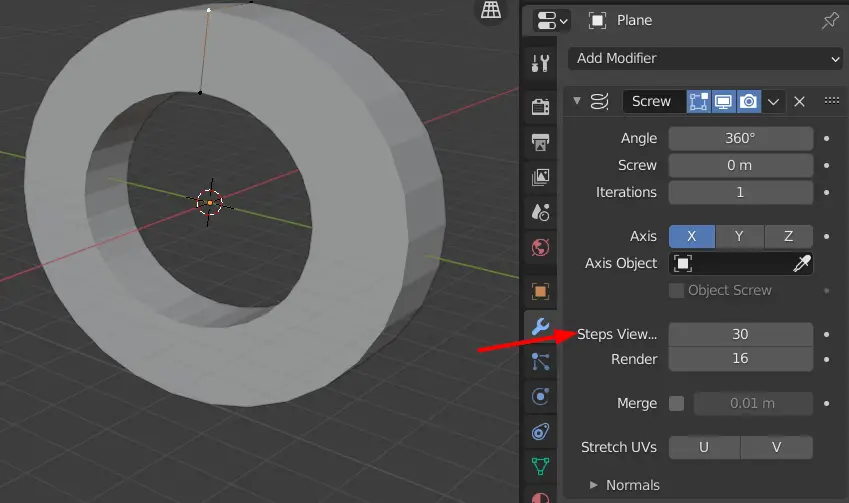The height and width of the screenshot is (503, 849).
Task: Click the animate dot beside Merge
Action: tap(826, 403)
